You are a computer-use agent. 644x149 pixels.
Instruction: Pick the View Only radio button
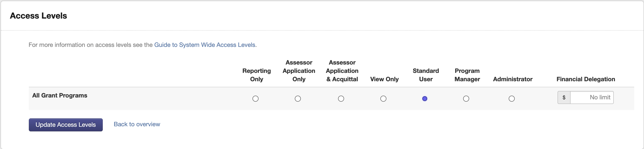383,99
